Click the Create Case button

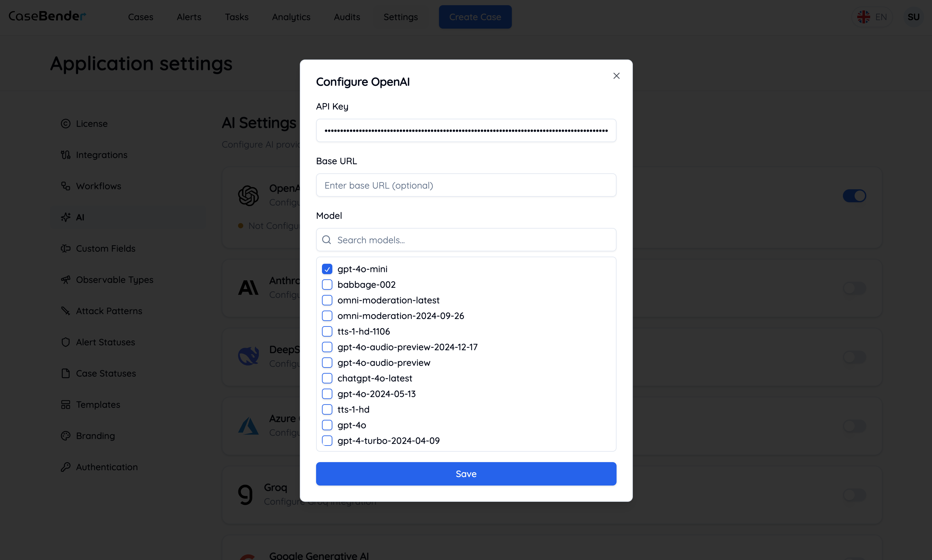[475, 17]
